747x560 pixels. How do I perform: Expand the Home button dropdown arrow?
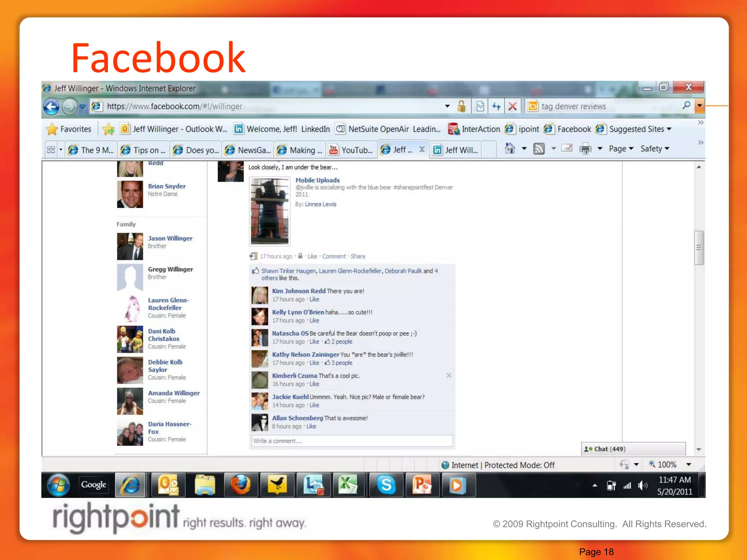click(x=524, y=148)
